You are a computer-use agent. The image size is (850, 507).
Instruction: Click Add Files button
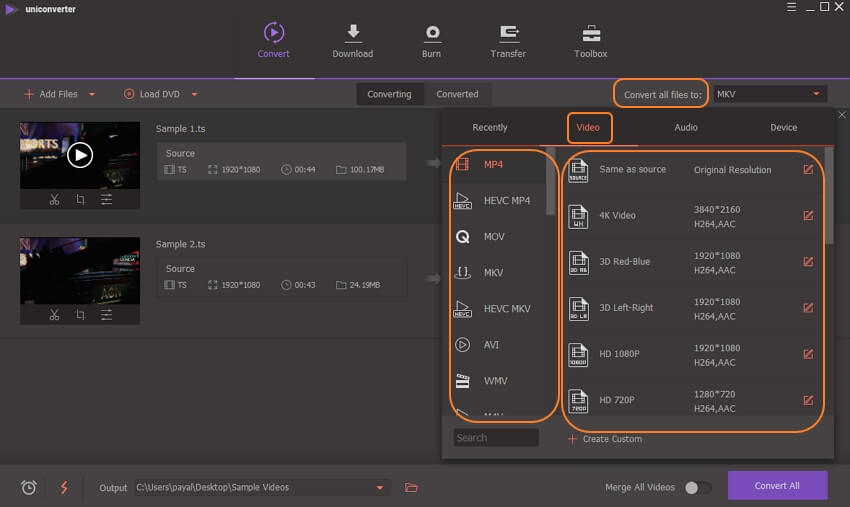coord(51,94)
